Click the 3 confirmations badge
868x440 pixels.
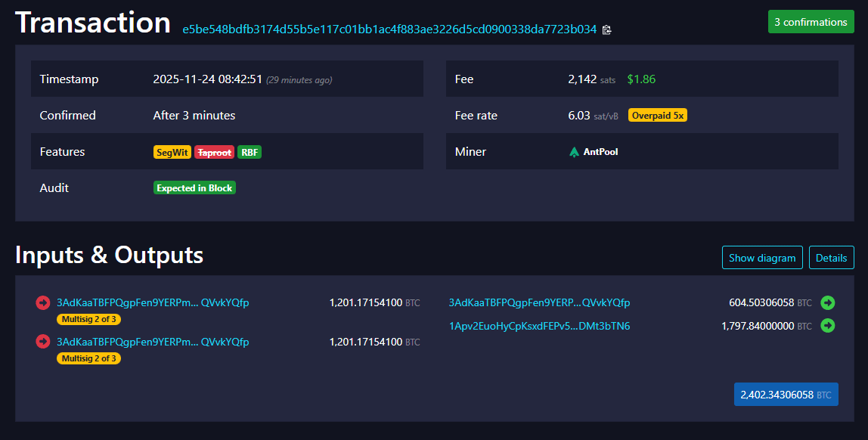(x=811, y=22)
